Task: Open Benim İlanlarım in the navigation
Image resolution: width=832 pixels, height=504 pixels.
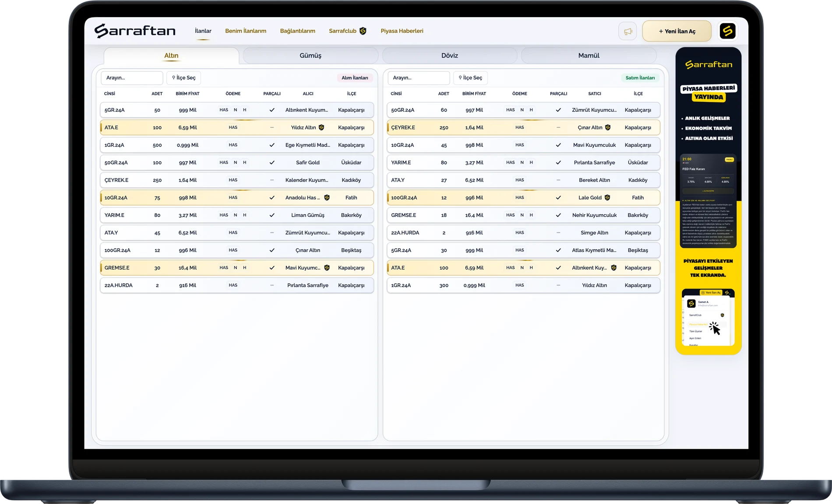Action: pos(246,31)
